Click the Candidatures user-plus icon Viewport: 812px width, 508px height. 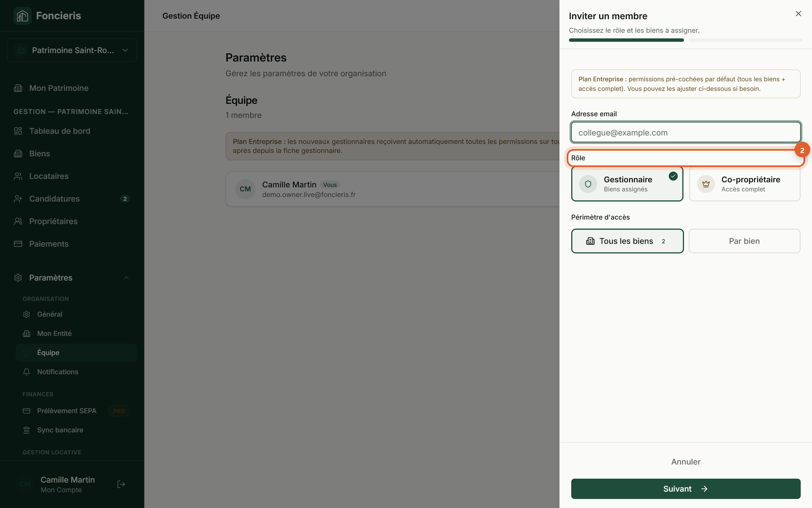pyautogui.click(x=18, y=199)
